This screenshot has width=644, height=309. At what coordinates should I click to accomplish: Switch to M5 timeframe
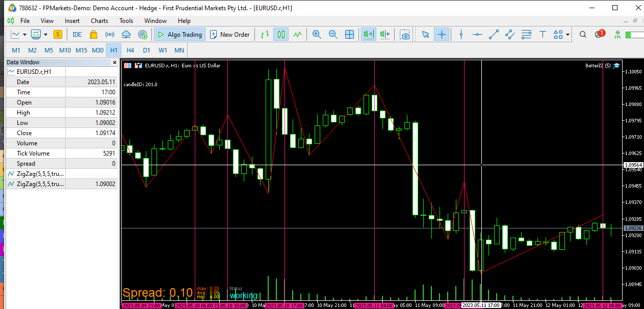[48, 50]
